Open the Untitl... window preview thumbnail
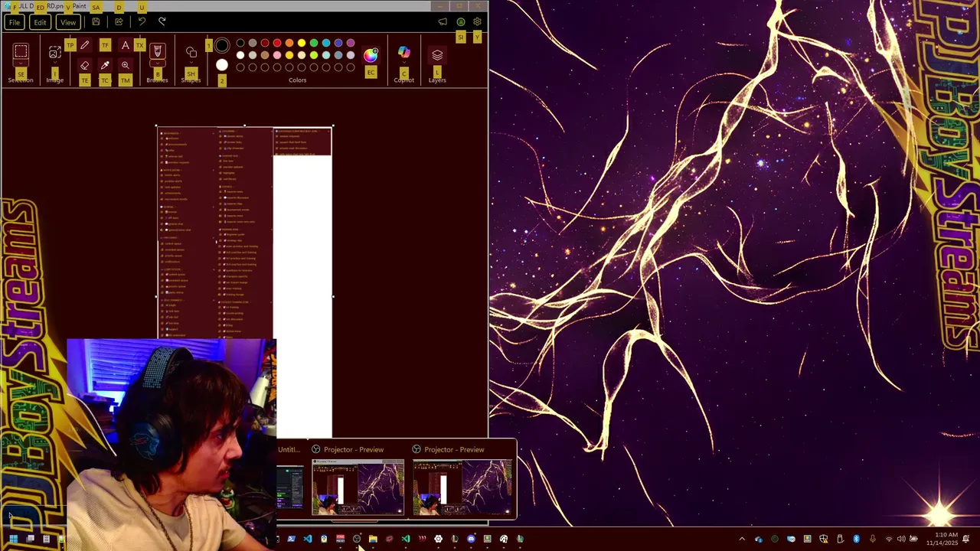 pos(290,487)
